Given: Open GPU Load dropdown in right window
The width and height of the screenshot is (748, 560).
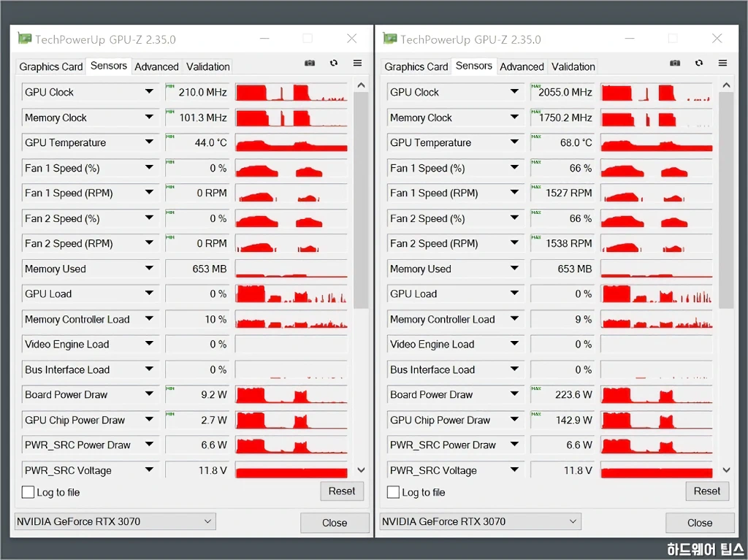Looking at the screenshot, I should pyautogui.click(x=514, y=294).
